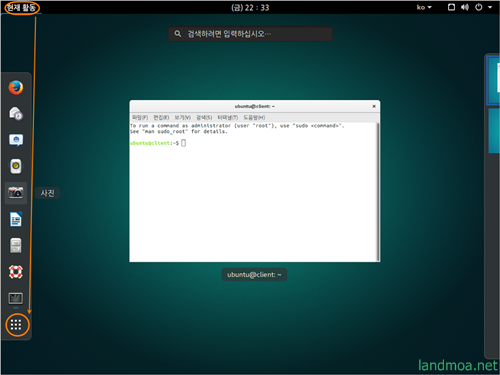Viewport: 500px width, 375px height.
Task: Open the terminal 터미널(T) menu
Action: [228, 117]
